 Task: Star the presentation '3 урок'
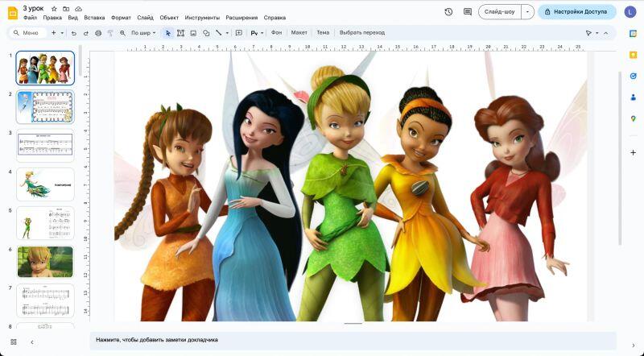tap(54, 8)
